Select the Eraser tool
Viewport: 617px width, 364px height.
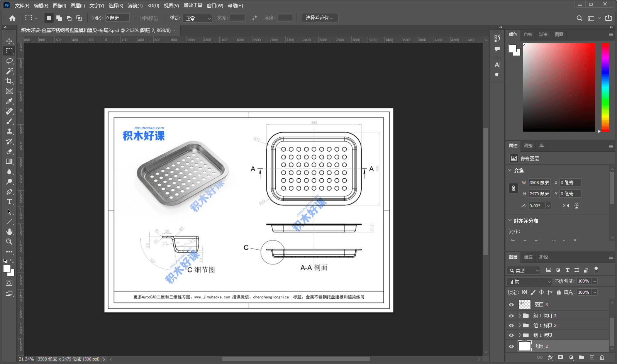tap(9, 151)
